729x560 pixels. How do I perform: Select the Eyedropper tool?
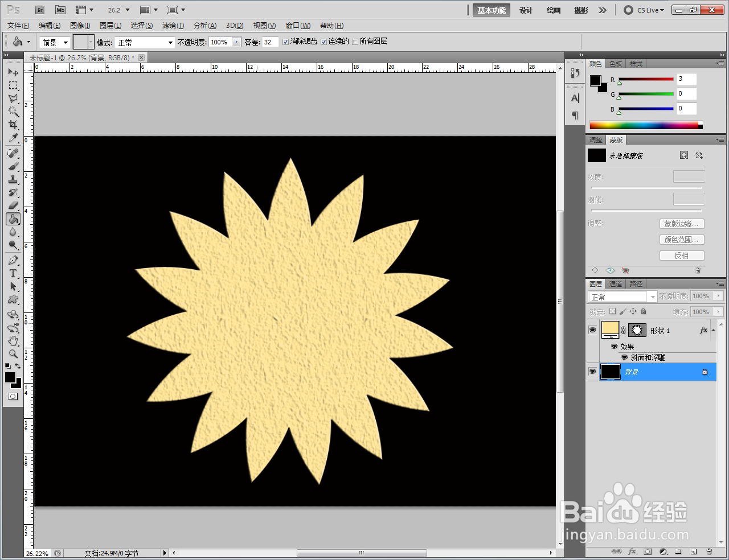click(x=13, y=138)
